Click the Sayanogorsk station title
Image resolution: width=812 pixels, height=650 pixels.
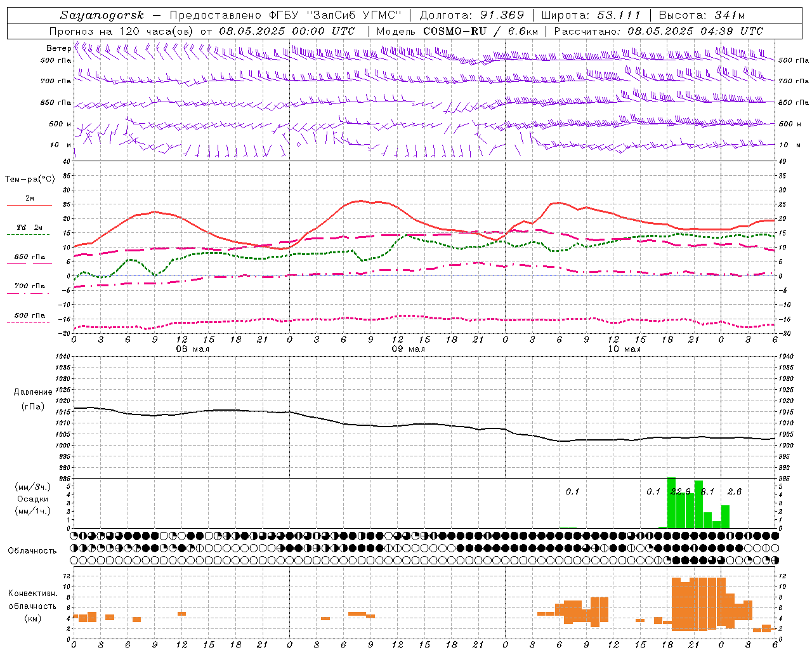point(102,15)
